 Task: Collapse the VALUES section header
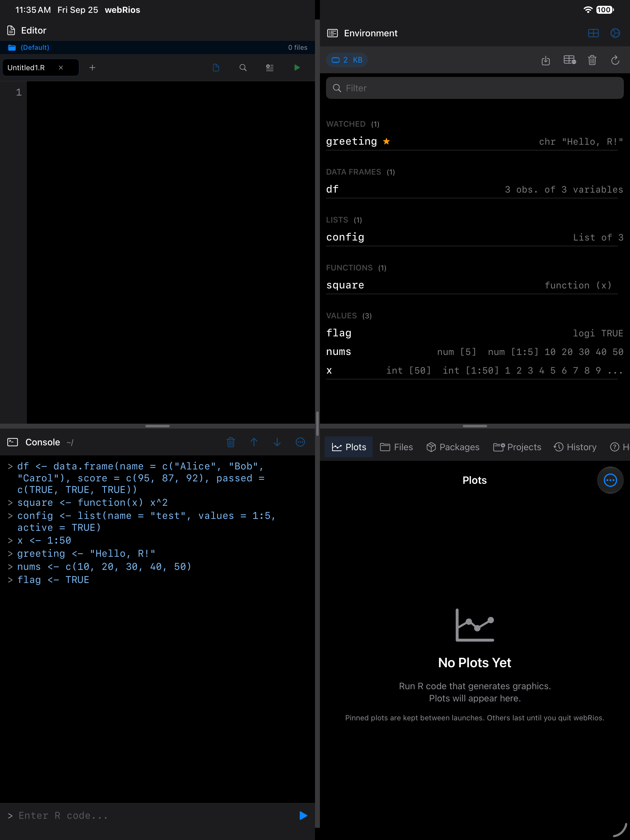pos(349,316)
